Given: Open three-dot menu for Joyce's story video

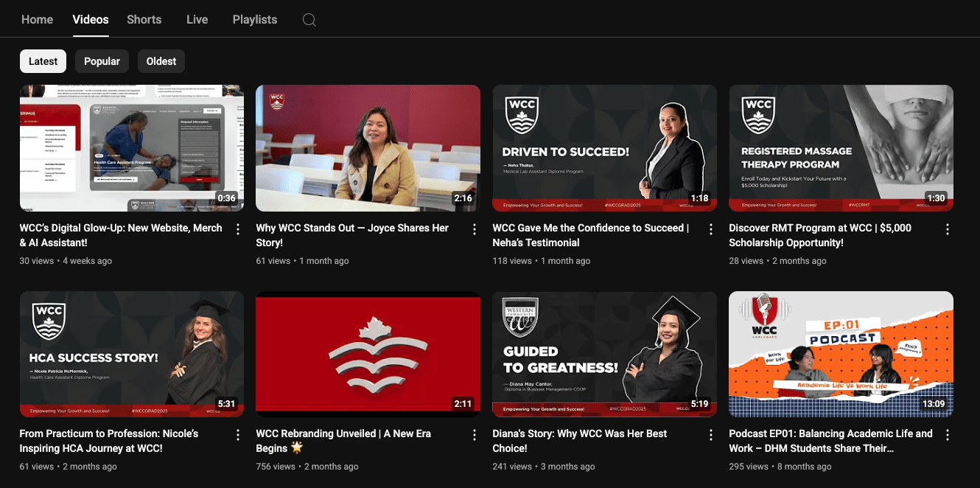Looking at the screenshot, I should tap(475, 229).
